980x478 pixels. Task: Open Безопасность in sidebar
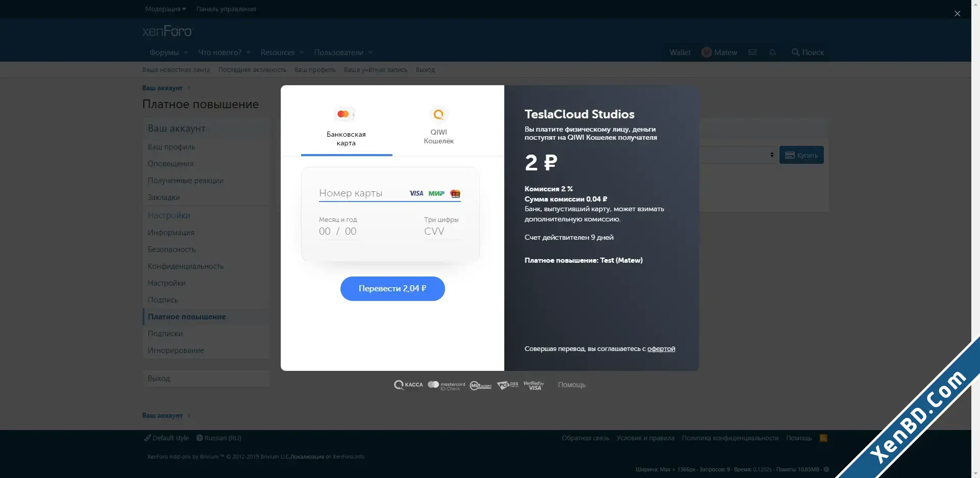(x=206, y=249)
